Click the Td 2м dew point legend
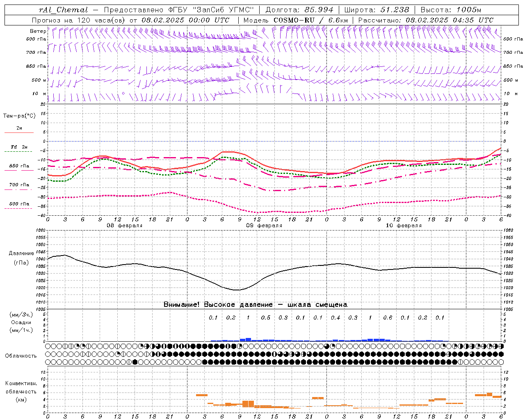This screenshot has height=420, width=525. (19, 147)
